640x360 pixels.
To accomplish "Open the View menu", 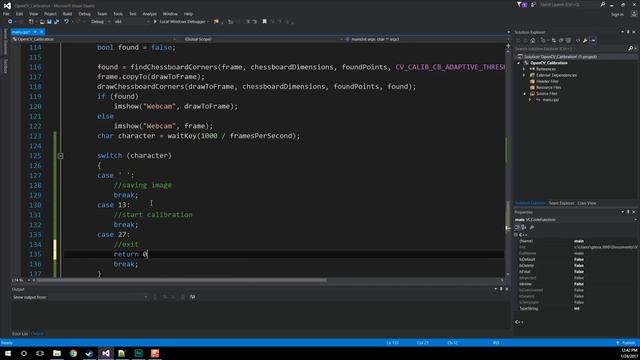I will point(33,14).
